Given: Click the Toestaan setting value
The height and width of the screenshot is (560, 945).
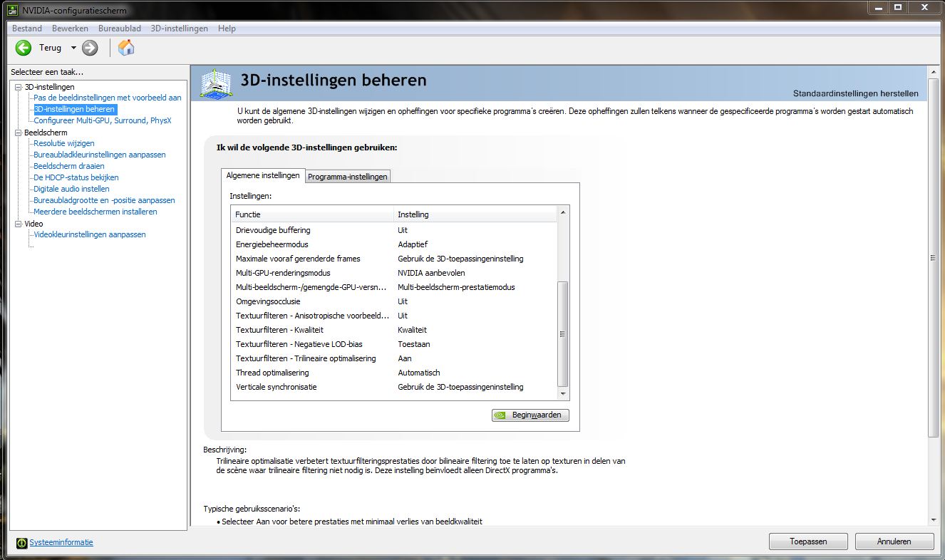Looking at the screenshot, I should point(413,344).
